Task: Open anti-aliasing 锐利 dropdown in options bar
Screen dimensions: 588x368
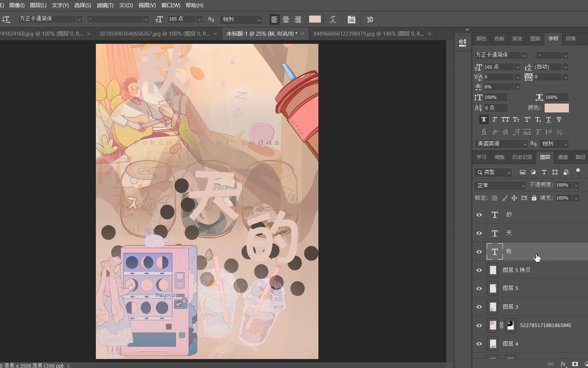Action: coord(241,19)
